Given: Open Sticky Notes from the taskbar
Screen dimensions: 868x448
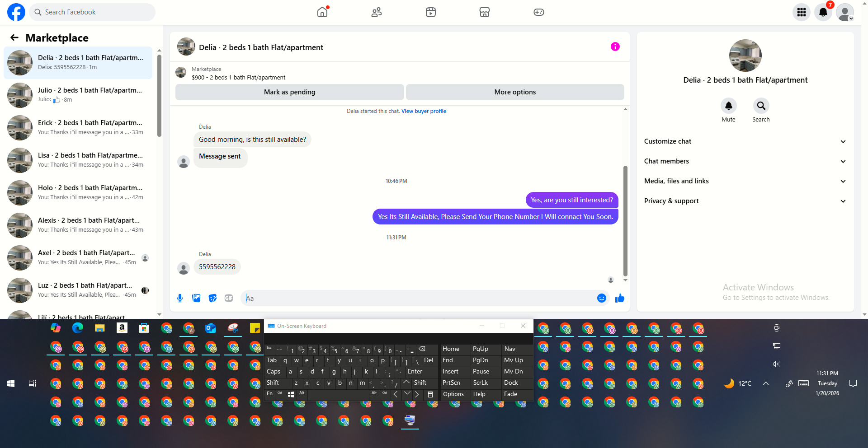Looking at the screenshot, I should tap(255, 328).
